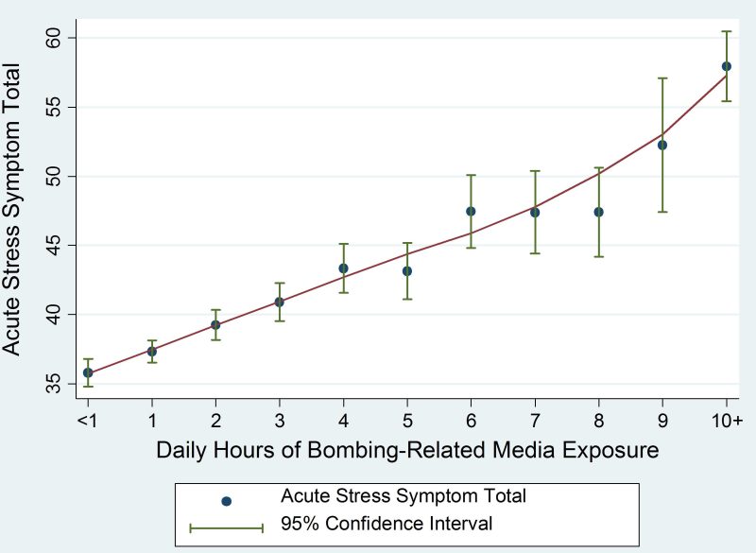Click the x-axis title about media exposure
Viewport: 756px width, 553px height.
(x=406, y=450)
